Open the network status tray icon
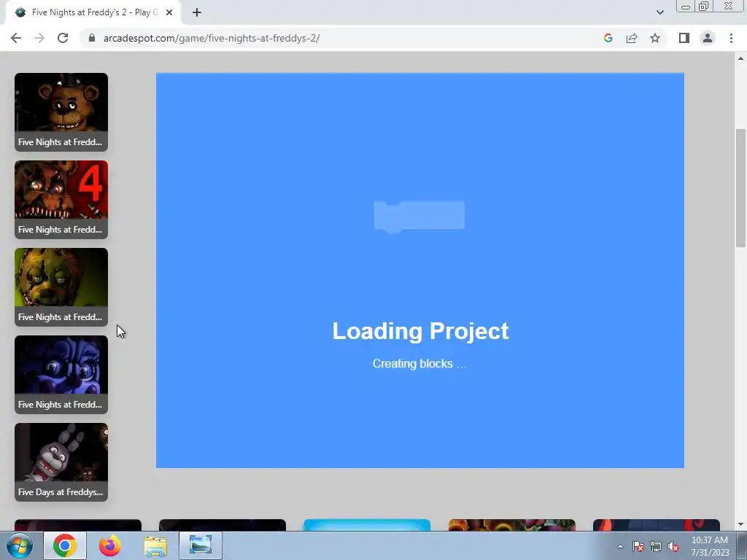 tap(656, 547)
